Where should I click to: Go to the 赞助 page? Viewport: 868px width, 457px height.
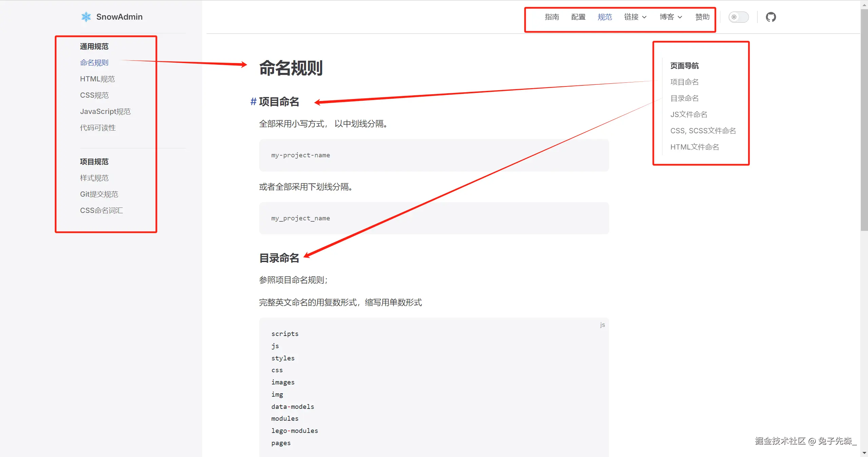(x=702, y=17)
